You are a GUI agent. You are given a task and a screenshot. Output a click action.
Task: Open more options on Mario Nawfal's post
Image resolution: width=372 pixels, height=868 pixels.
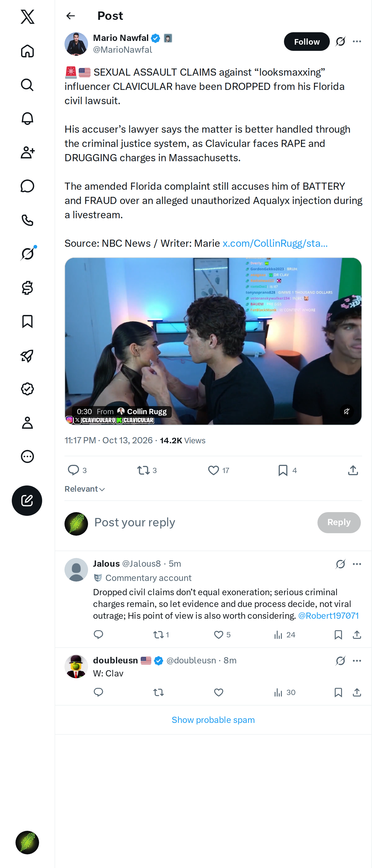(x=357, y=42)
